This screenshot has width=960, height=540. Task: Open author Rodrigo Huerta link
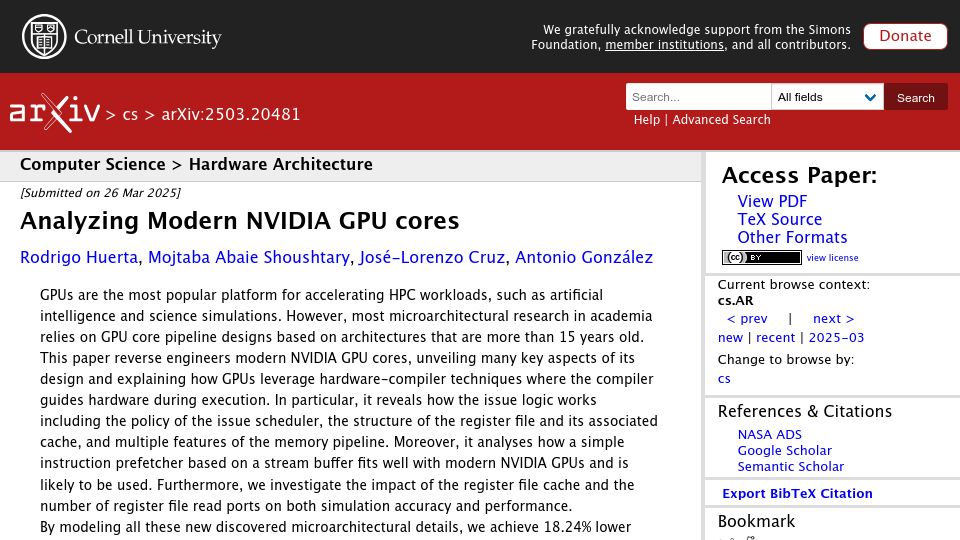(x=79, y=257)
